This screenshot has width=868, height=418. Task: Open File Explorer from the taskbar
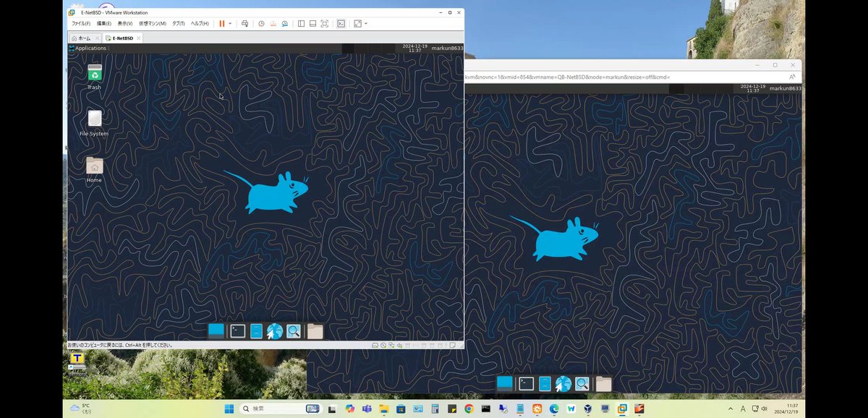[384, 409]
